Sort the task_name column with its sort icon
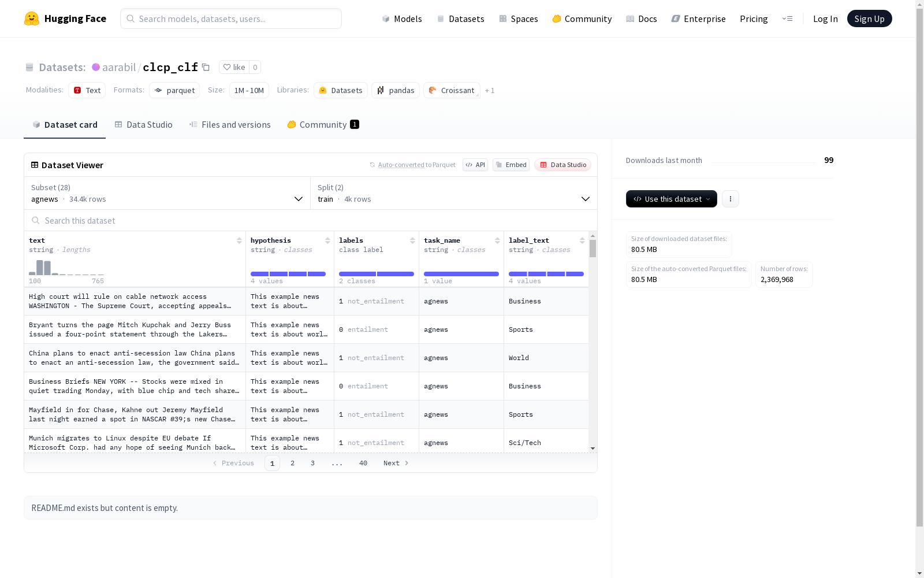Image resolution: width=924 pixels, height=578 pixels. [497, 240]
